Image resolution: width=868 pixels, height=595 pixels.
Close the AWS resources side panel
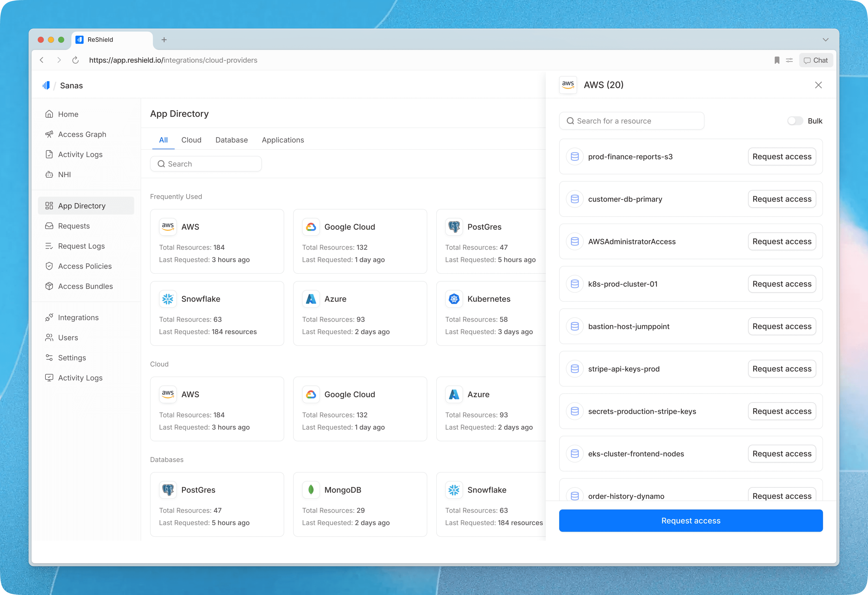818,85
